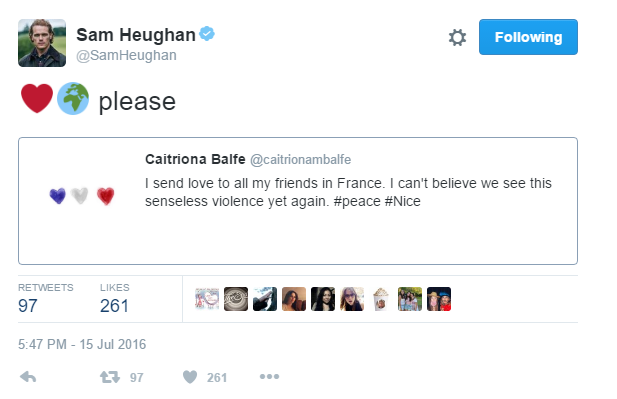Open Sam Heughan's profile picture
The image size is (617, 399).
coord(42,43)
